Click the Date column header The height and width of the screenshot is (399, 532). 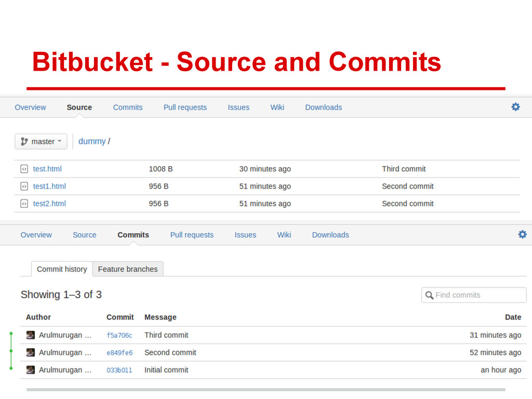(513, 317)
